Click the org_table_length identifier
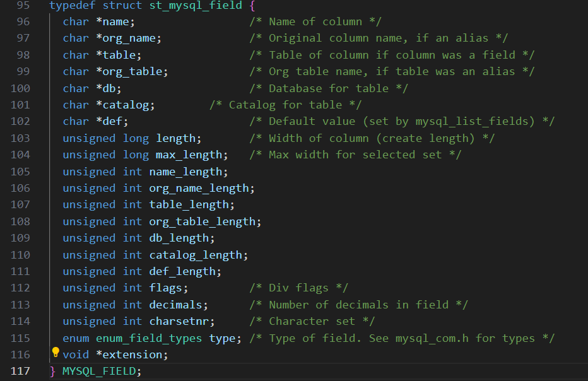 pyautogui.click(x=202, y=221)
